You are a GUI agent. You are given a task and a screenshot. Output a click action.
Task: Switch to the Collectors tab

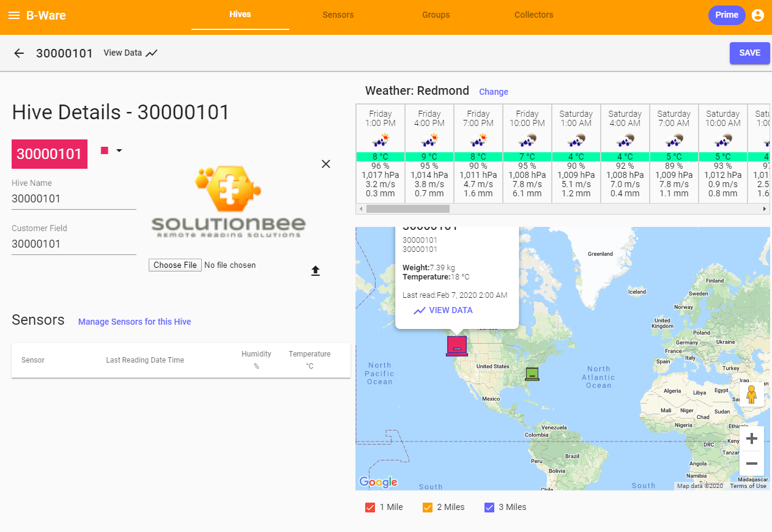point(534,15)
